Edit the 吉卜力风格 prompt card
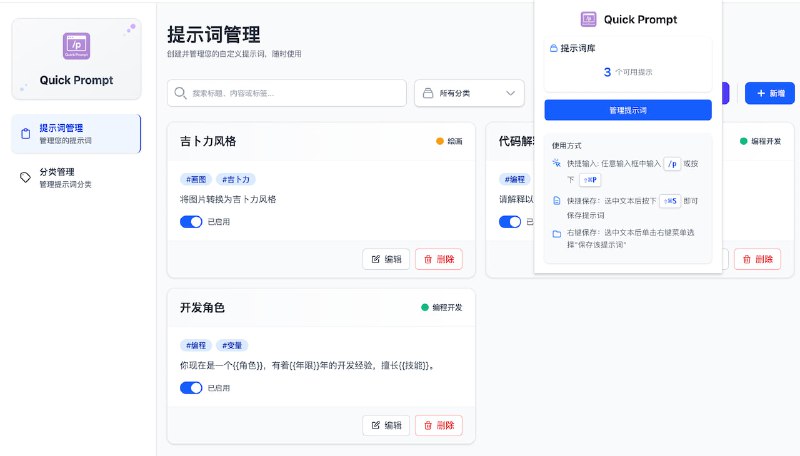Screen dimensions: 800x456 [386, 259]
